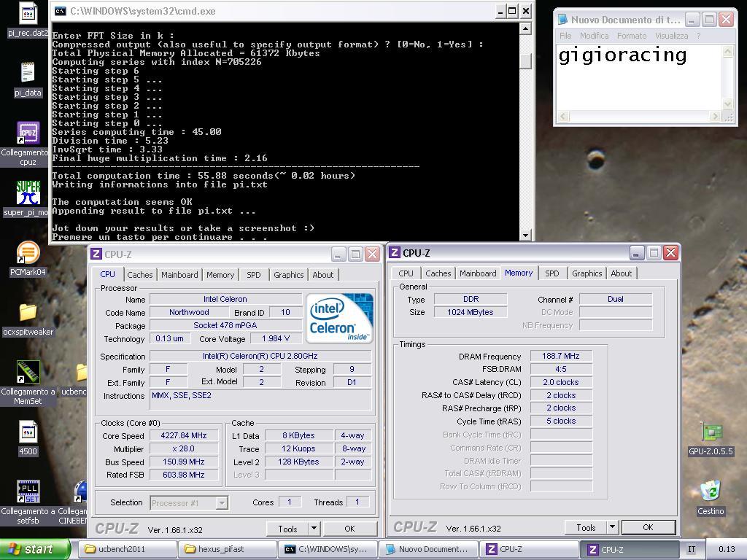Click the Core Voltage 1.984 V value

click(x=276, y=338)
